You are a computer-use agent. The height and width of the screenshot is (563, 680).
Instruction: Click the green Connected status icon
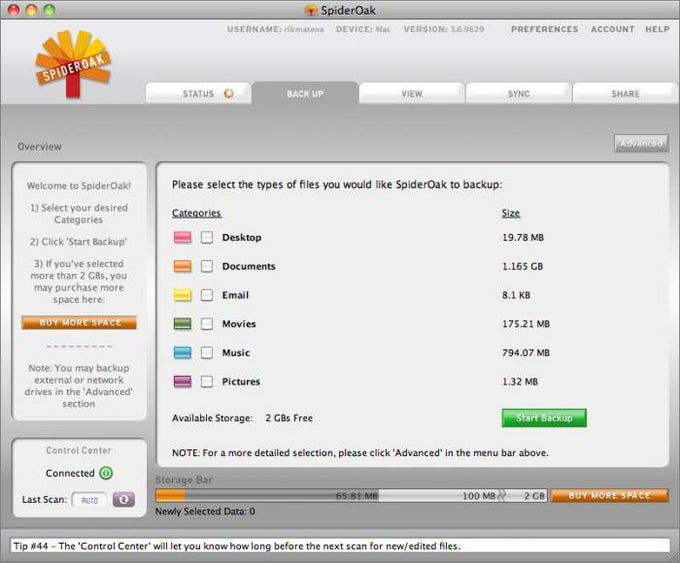(106, 473)
